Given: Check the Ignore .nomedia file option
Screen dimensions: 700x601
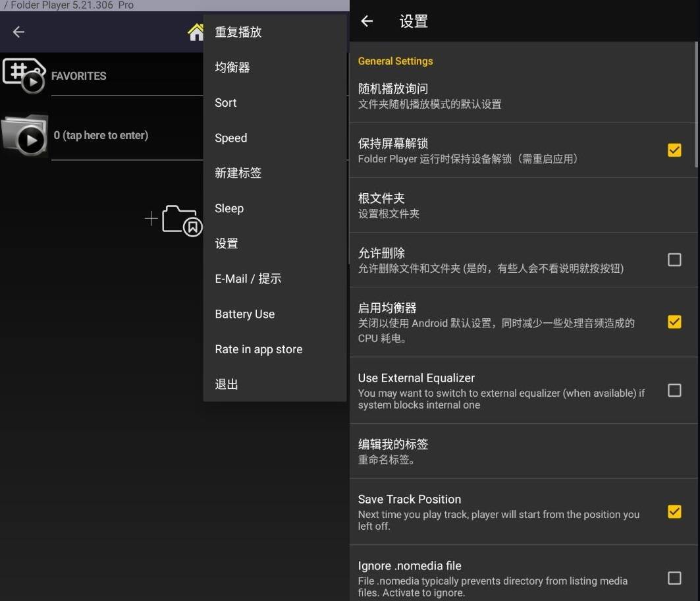Looking at the screenshot, I should pos(674,578).
